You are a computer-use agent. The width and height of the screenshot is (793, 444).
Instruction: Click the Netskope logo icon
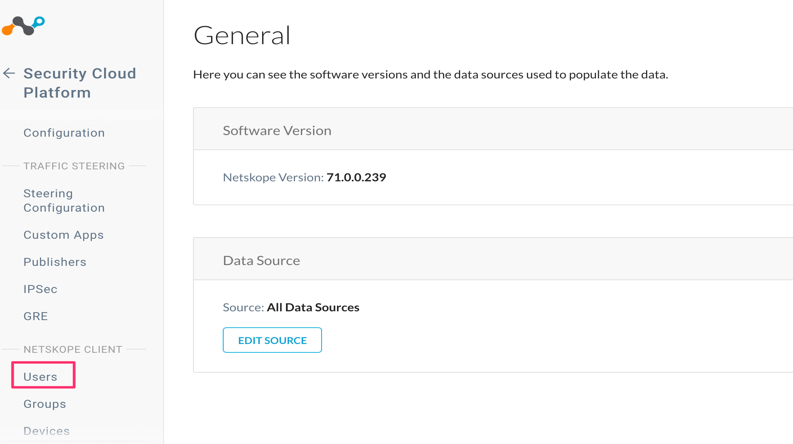(23, 26)
